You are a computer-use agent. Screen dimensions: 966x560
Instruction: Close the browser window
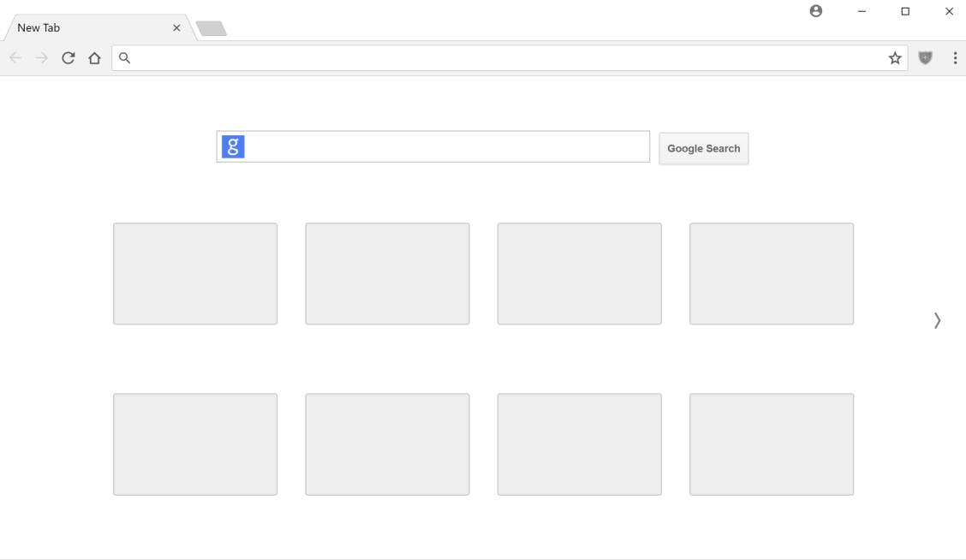[949, 11]
